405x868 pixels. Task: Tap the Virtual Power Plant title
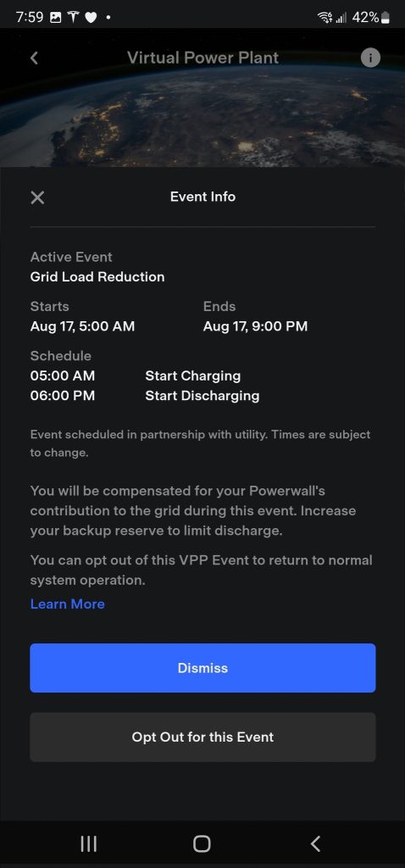coord(203,58)
